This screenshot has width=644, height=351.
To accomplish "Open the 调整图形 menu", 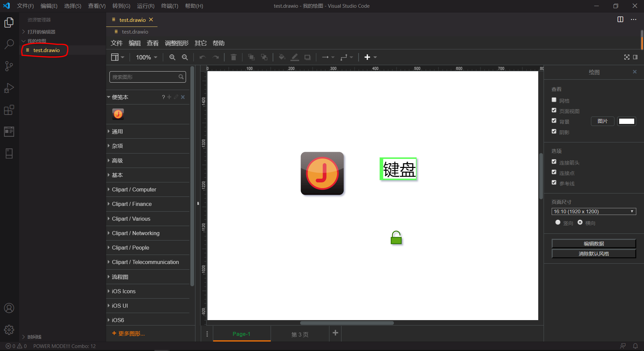I will 177,43.
